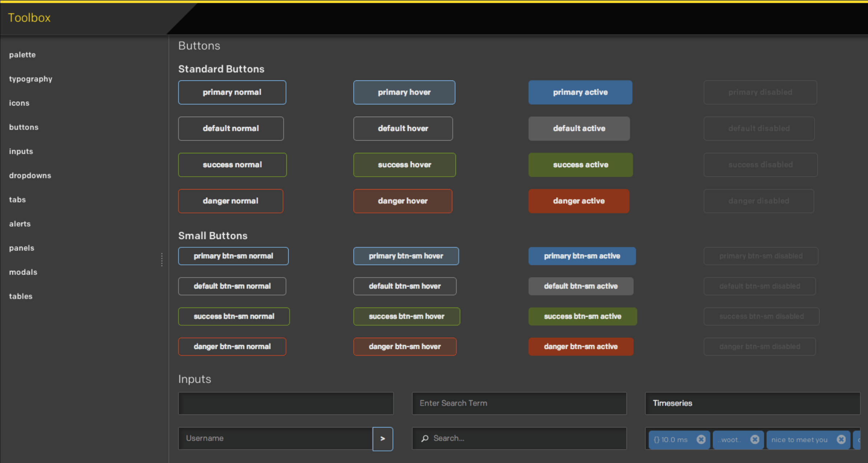Jump to the tabs section link
Screen dimensions: 868x463
click(x=17, y=200)
